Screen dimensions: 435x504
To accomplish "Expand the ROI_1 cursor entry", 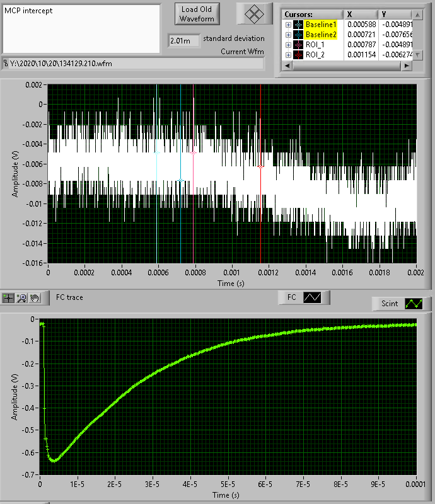I will [x=288, y=45].
